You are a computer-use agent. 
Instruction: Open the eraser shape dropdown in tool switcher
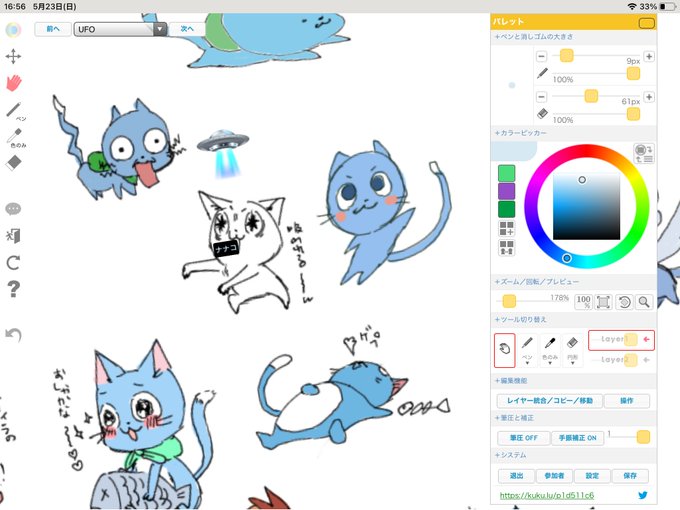pos(572,350)
